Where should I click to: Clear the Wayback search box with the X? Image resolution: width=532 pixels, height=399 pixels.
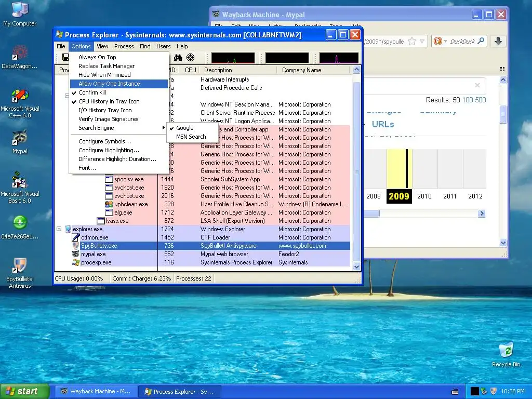477,85
